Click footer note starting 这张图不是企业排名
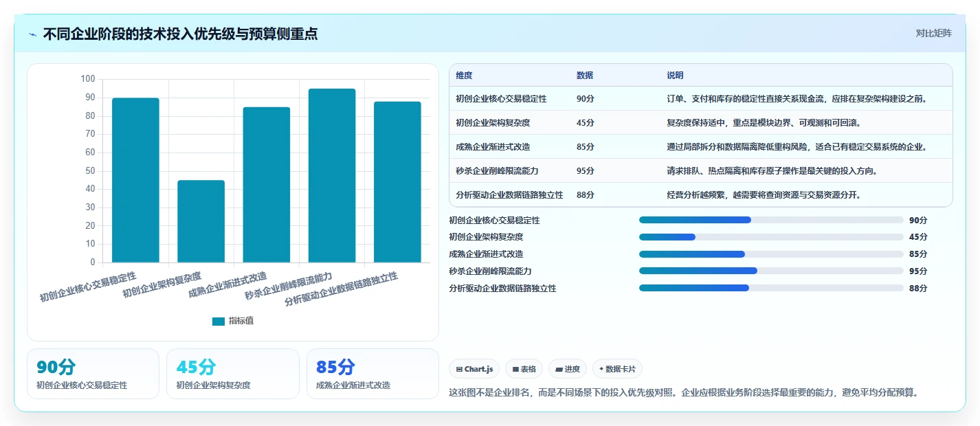 point(683,393)
